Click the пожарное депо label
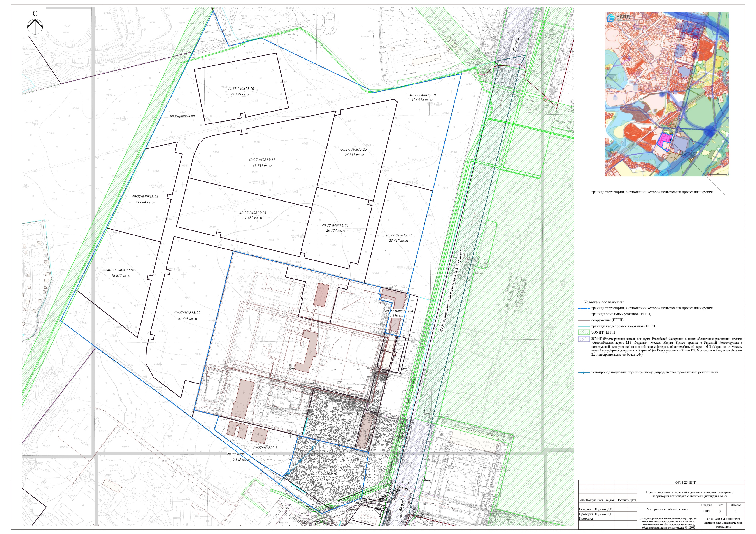This screenshot has width=756, height=534. pyautogui.click(x=182, y=116)
